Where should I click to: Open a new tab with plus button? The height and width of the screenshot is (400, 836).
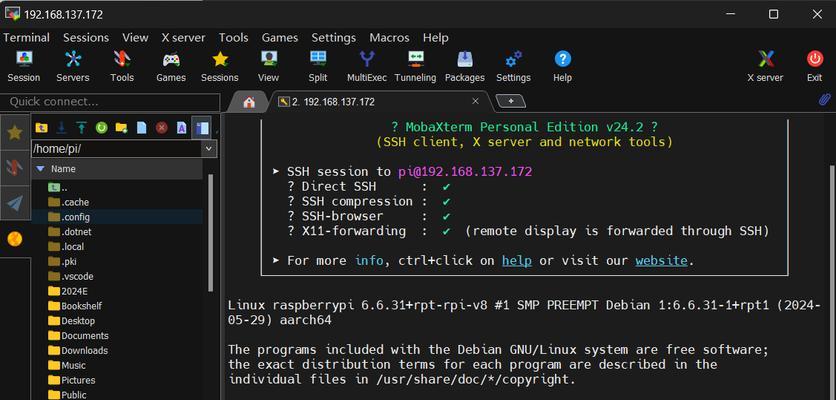(510, 101)
